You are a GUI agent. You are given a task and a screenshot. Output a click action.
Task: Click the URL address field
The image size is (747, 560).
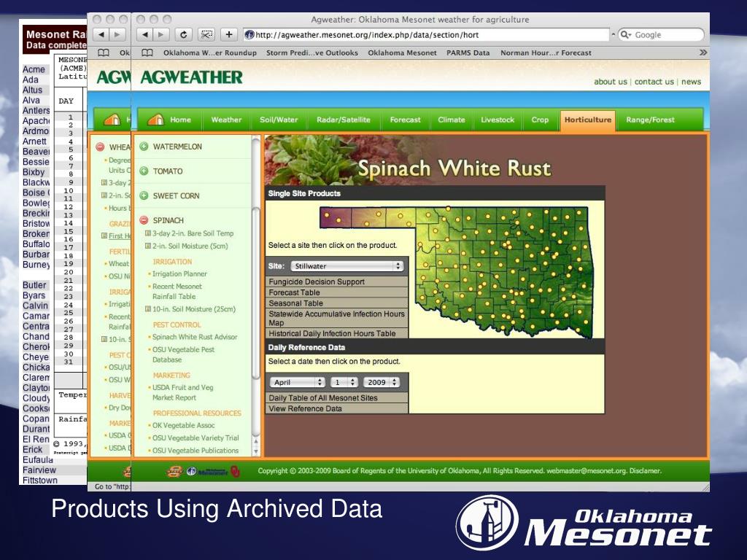click(x=426, y=35)
